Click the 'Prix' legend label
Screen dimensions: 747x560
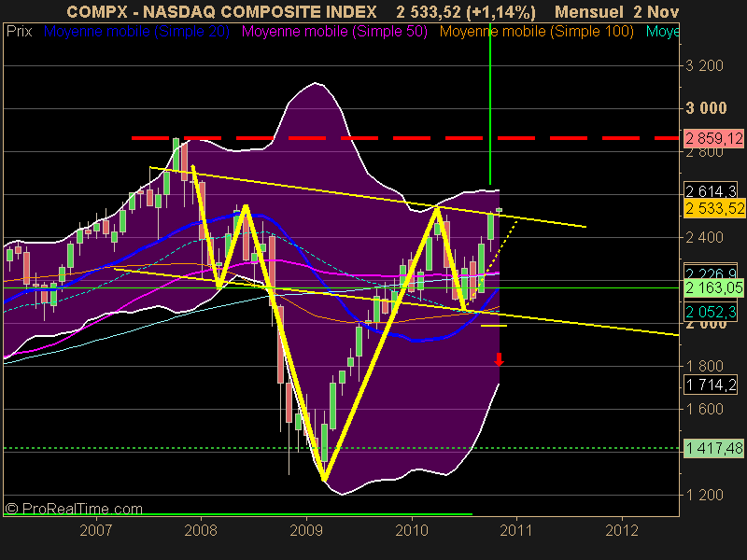pos(19,32)
